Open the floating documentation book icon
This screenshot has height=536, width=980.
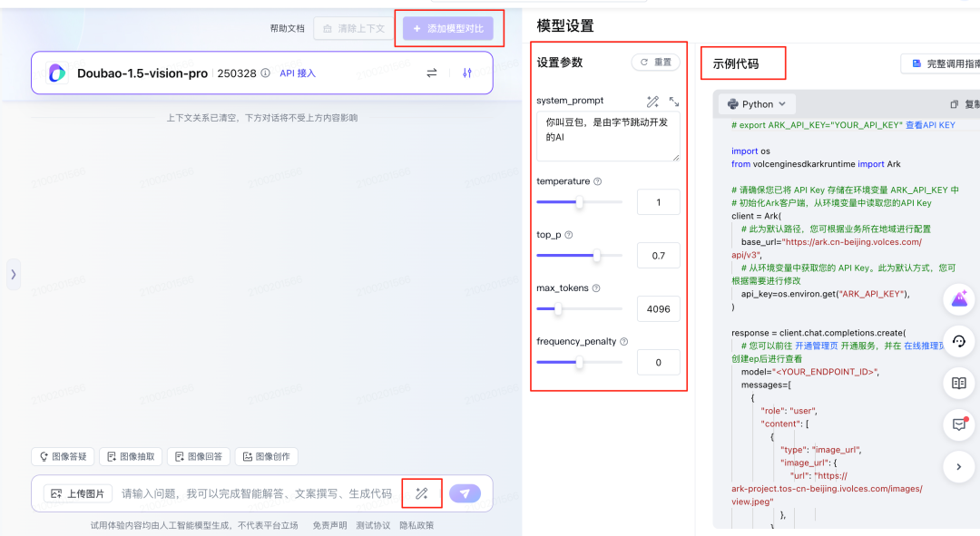click(x=959, y=383)
